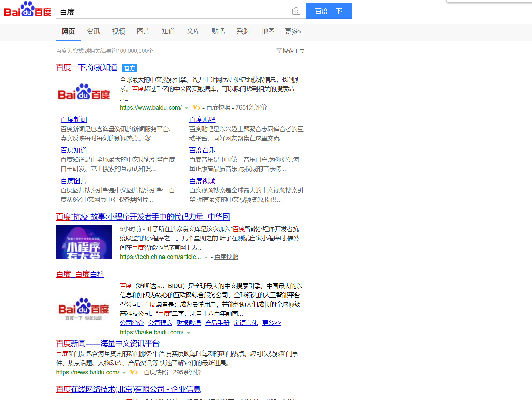Open result 百度新闻——海量中文资讯平台
This screenshot has height=400, width=532.
coord(108,343)
